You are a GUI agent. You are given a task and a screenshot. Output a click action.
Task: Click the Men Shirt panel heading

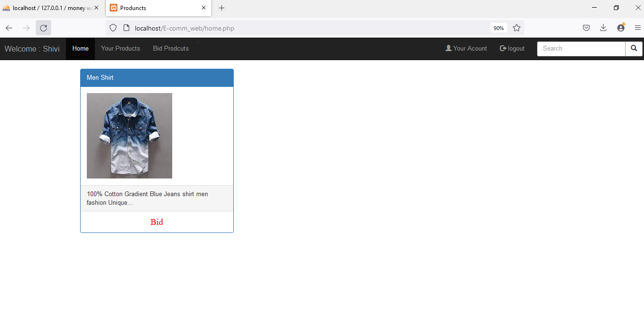click(157, 78)
